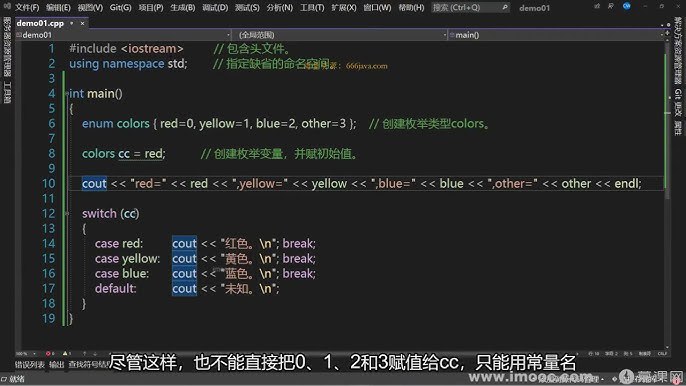Viewport: 686px width, 386px height.
Task: Expand the demo01 project dropdown
Action: [x=123, y=35]
